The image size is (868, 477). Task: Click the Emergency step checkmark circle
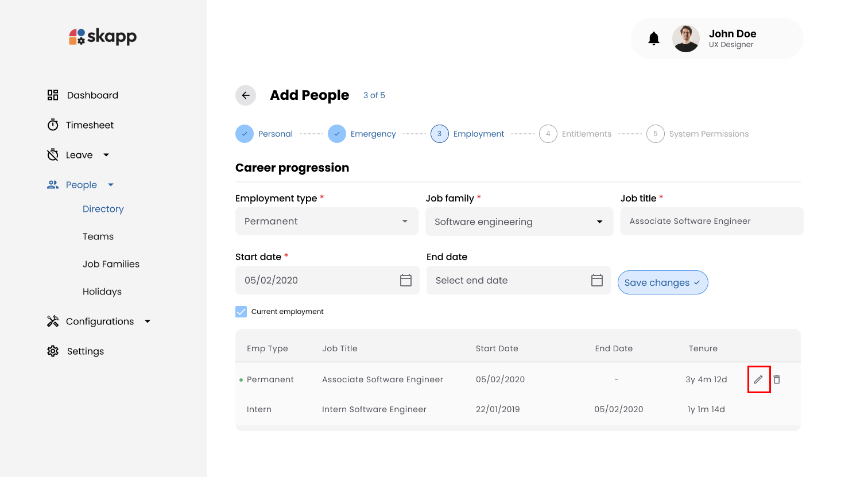[337, 133]
